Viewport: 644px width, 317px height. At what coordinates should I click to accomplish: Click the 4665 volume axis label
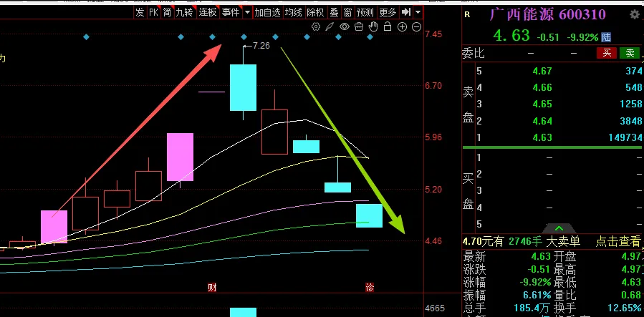click(x=436, y=308)
